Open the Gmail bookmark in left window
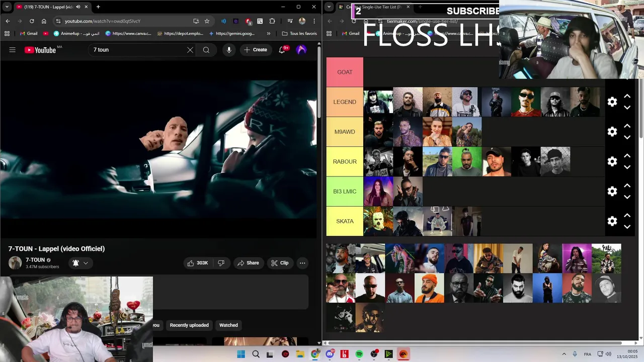Viewport: 644px width, 362px height. [x=28, y=34]
